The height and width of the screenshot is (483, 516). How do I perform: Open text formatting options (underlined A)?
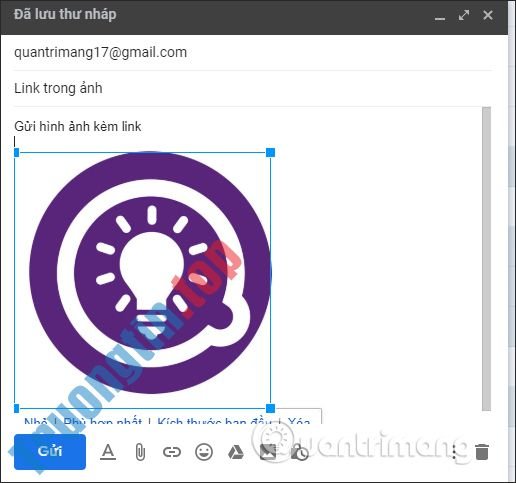(x=108, y=452)
